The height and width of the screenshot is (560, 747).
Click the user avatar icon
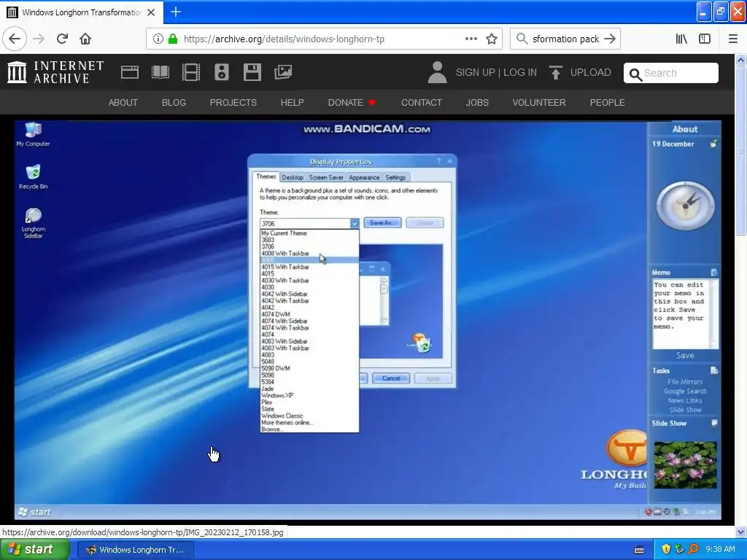click(x=437, y=72)
